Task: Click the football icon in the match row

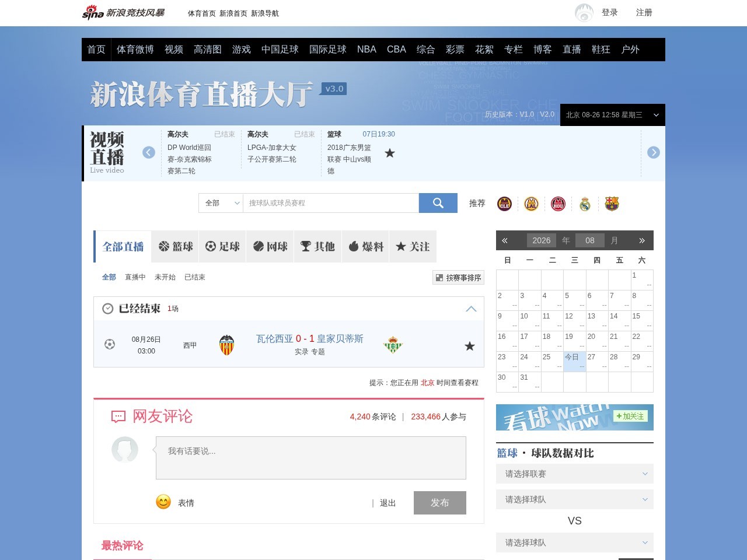Action: (109, 344)
